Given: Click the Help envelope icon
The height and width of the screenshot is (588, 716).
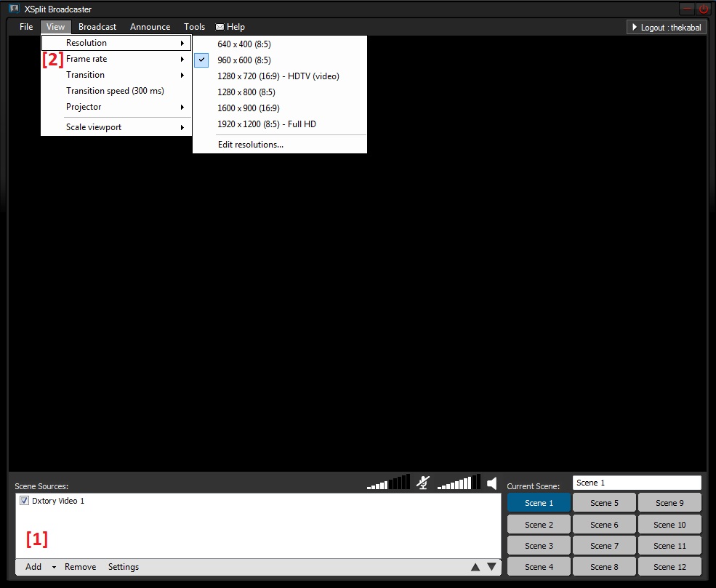Looking at the screenshot, I should click(x=220, y=27).
